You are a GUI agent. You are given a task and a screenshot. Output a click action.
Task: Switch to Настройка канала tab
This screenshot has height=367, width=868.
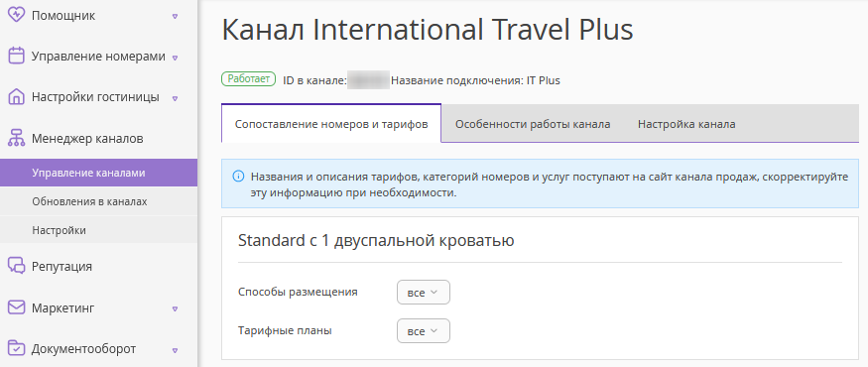pos(686,124)
